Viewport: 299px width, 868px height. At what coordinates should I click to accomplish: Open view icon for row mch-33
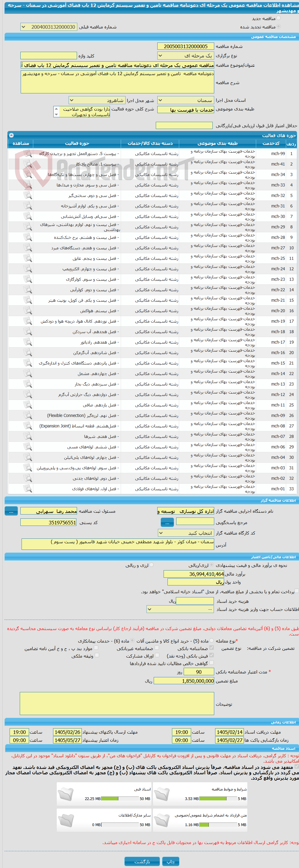pyautogui.click(x=28, y=185)
